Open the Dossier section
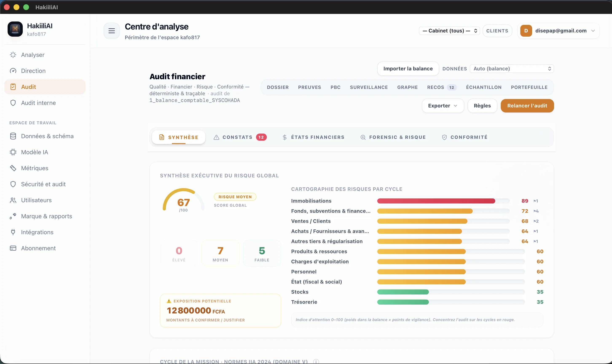 point(278,87)
